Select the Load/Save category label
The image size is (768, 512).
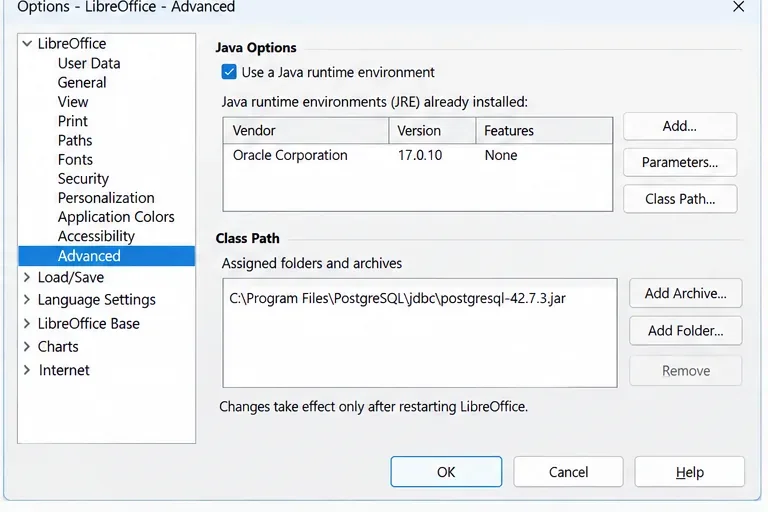pyautogui.click(x=71, y=277)
